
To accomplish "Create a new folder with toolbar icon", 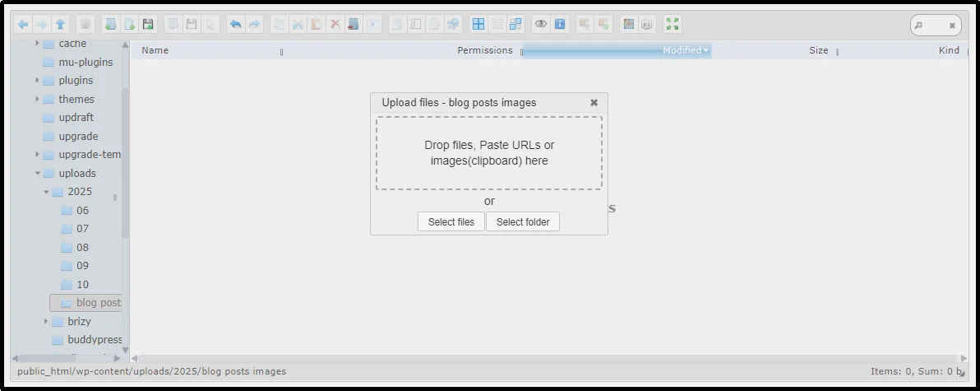I will click(111, 25).
